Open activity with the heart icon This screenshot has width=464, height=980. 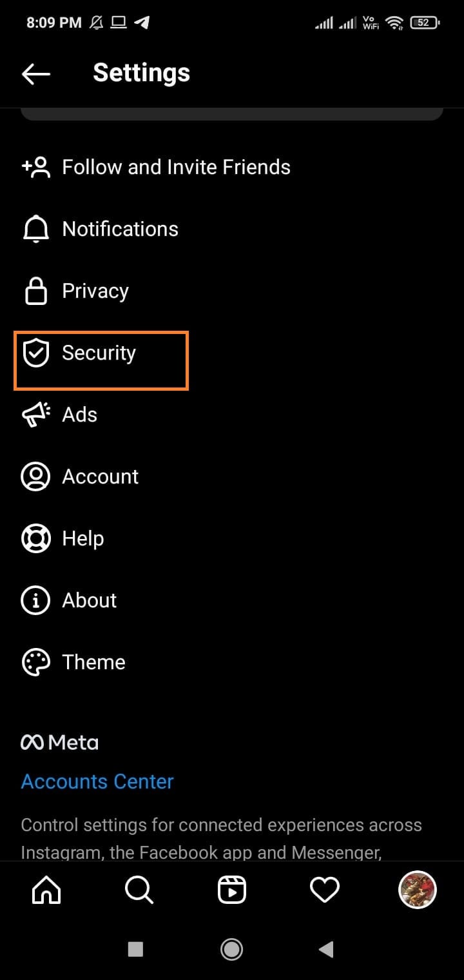(x=325, y=890)
